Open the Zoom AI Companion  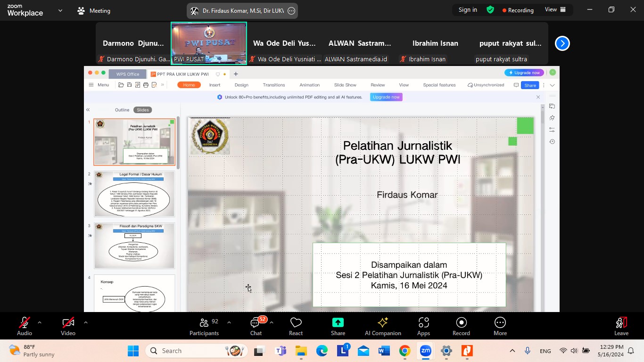pos(382,327)
